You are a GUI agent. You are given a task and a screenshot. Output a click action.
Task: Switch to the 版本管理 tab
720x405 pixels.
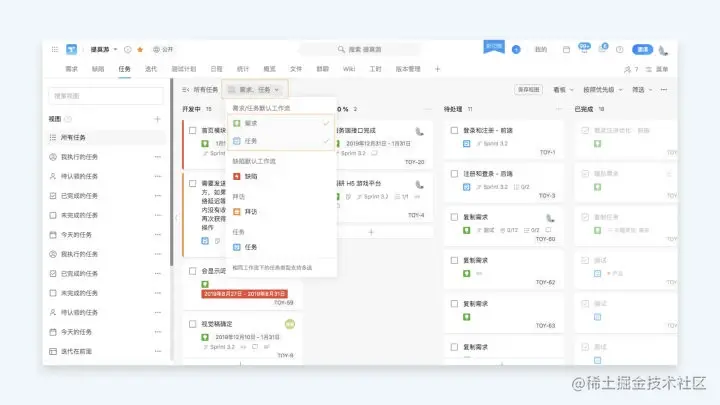coord(408,69)
